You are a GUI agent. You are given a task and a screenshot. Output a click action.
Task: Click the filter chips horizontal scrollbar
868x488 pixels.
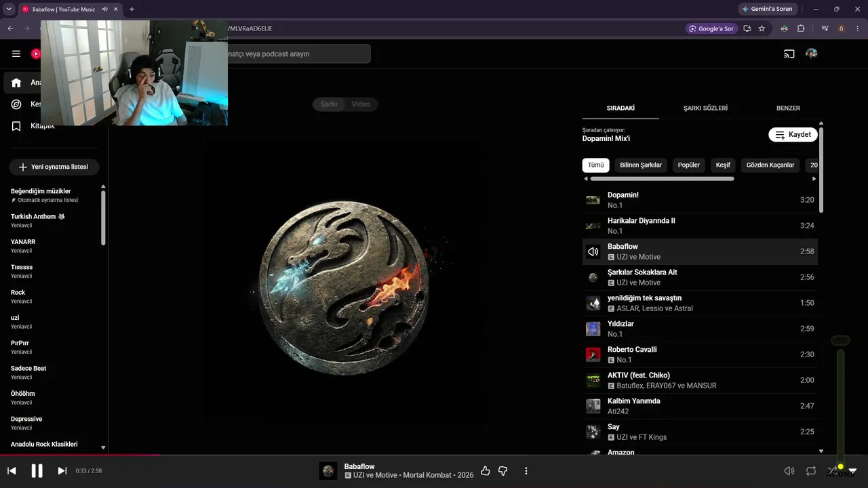point(662,179)
